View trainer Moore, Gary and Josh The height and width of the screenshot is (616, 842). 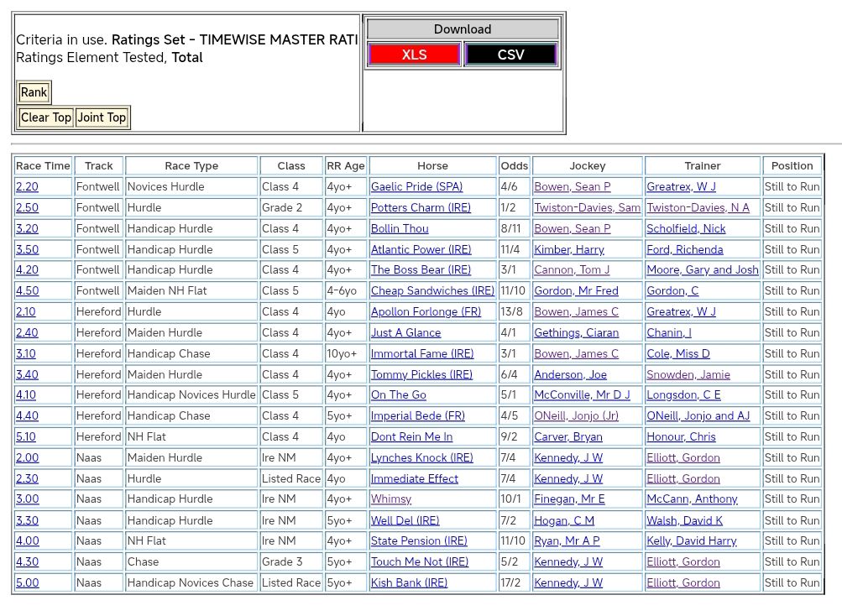click(702, 269)
